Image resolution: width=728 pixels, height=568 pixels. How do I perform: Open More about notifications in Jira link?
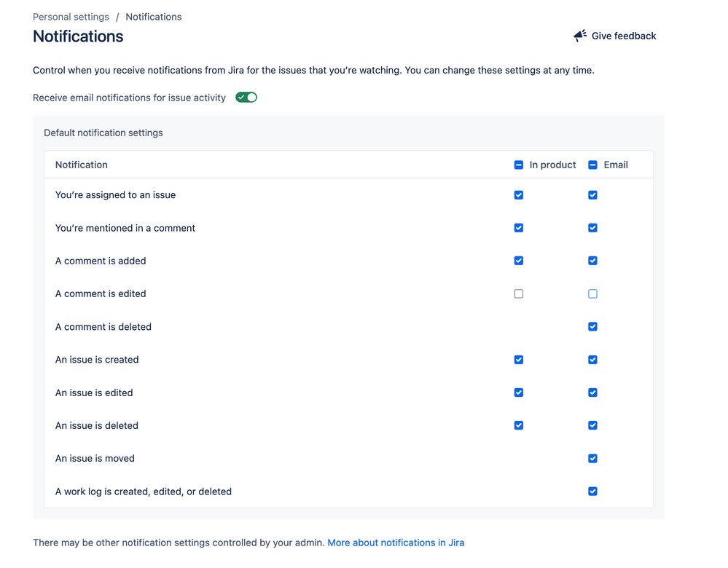point(396,543)
